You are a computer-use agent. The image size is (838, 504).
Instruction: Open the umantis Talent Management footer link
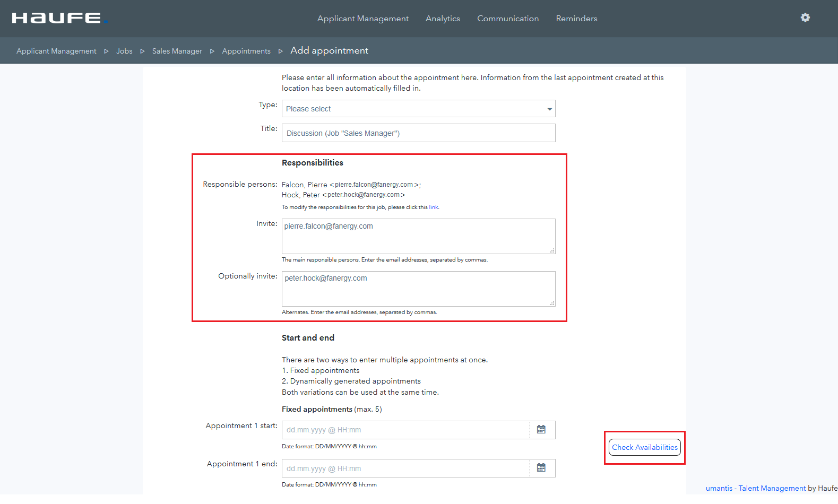755,488
